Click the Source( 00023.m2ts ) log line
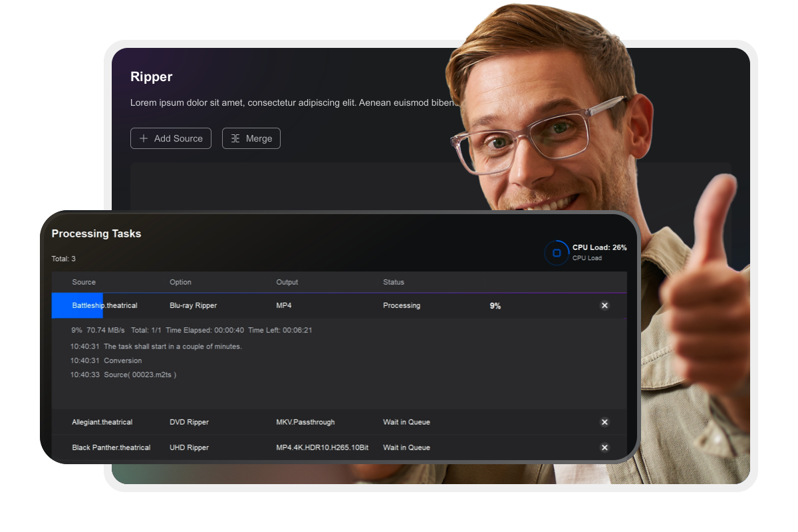This screenshot has width=798, height=532. coord(123,374)
